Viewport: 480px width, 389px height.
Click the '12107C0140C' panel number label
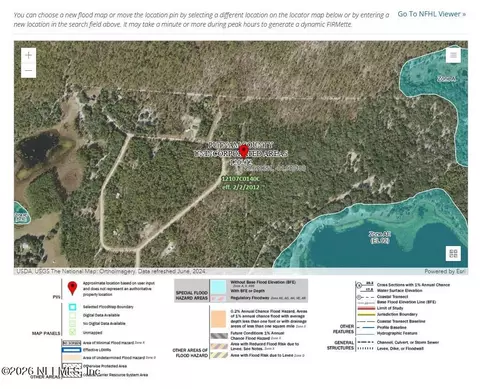[x=240, y=179]
